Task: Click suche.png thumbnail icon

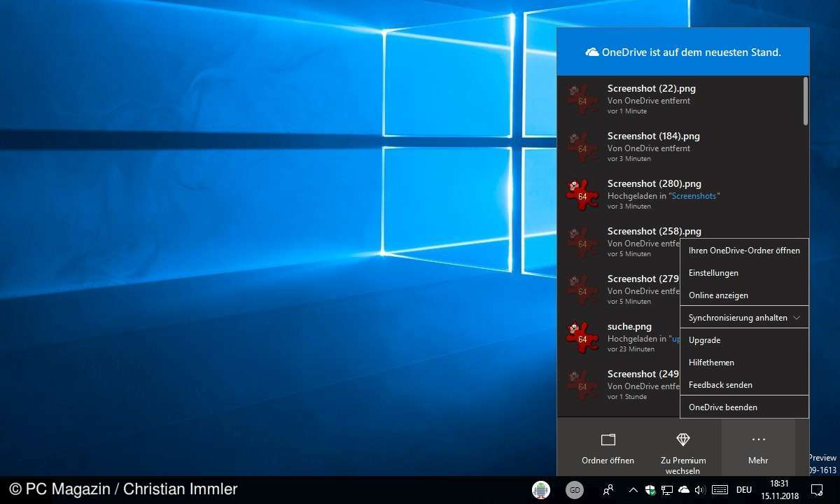Action: pyautogui.click(x=582, y=337)
